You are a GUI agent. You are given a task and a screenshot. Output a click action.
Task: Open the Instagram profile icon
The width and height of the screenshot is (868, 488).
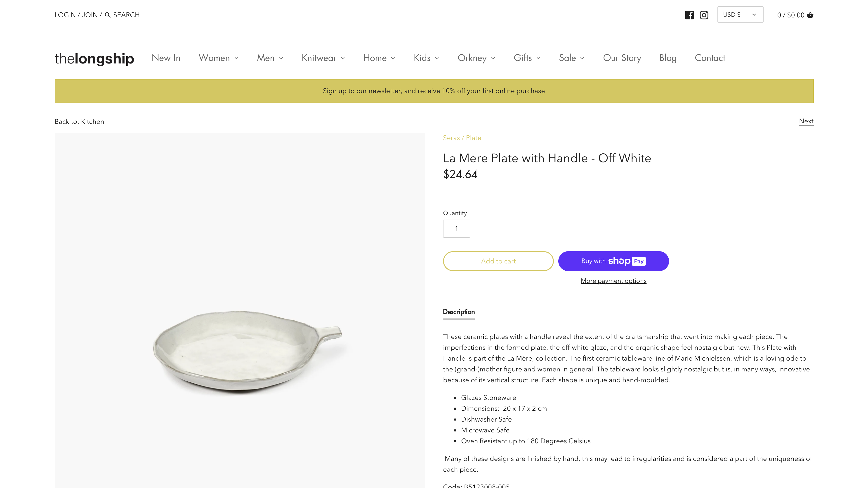704,15
